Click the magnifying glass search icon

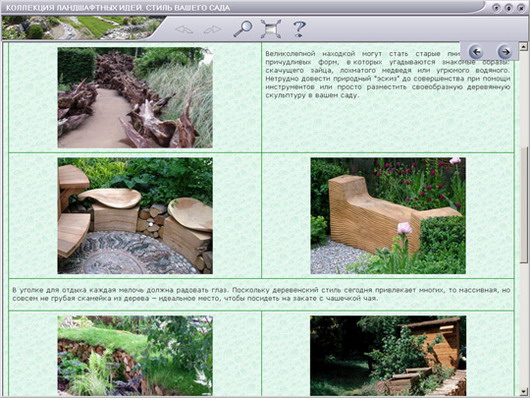click(243, 29)
